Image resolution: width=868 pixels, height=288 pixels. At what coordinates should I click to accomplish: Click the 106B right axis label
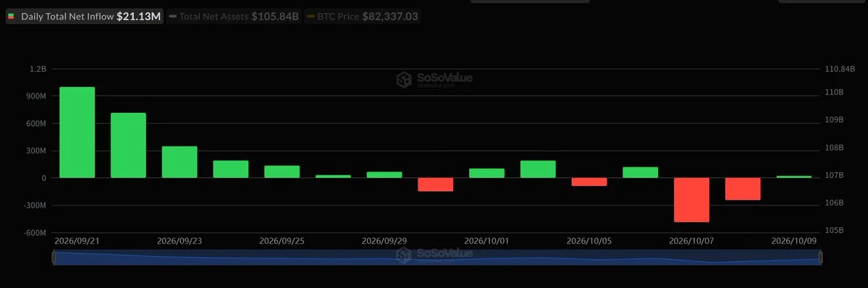tap(834, 203)
